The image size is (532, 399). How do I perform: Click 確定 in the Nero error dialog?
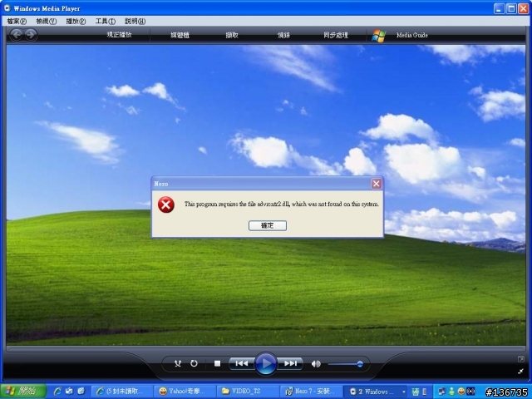coord(268,225)
